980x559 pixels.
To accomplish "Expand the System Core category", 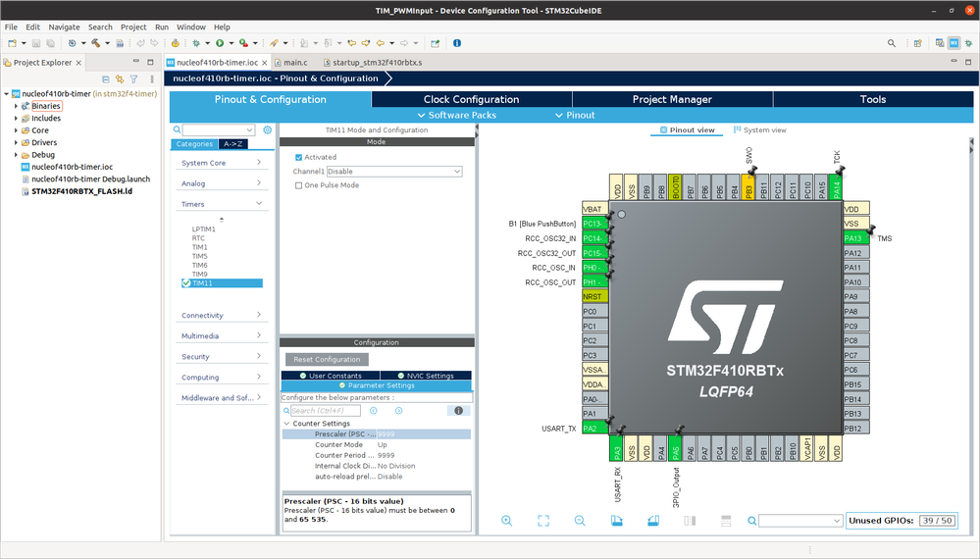I will [222, 163].
